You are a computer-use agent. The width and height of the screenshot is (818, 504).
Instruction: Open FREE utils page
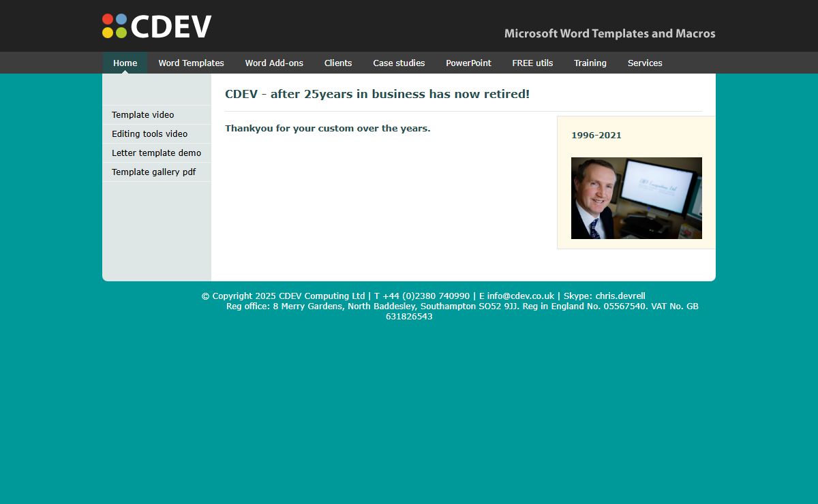coord(532,63)
